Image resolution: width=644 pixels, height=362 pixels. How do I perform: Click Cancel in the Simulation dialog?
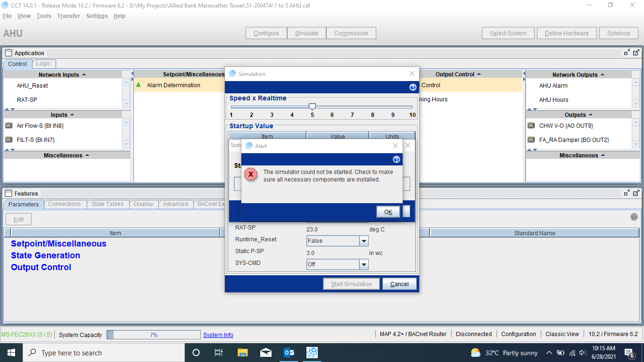(x=399, y=284)
